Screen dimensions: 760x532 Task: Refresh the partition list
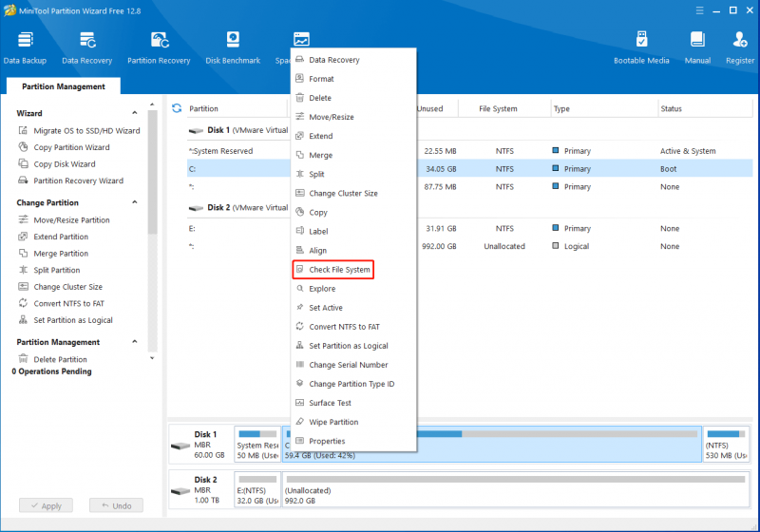coord(177,108)
